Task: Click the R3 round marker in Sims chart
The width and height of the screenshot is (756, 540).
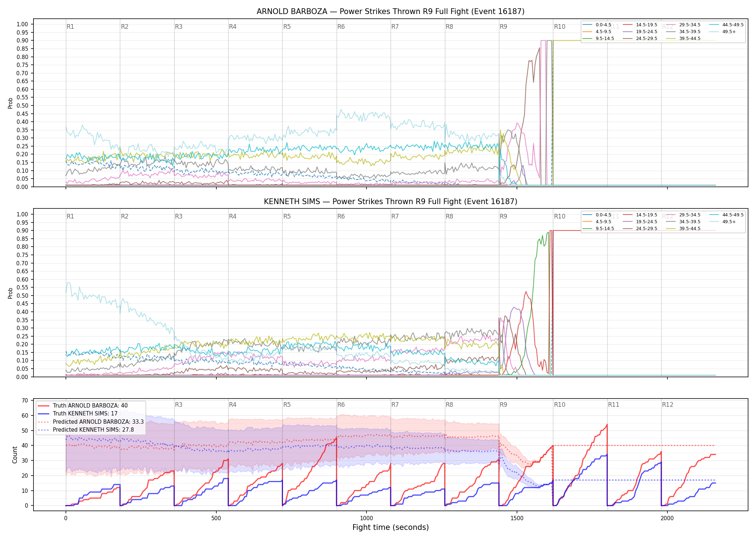Action: click(179, 216)
